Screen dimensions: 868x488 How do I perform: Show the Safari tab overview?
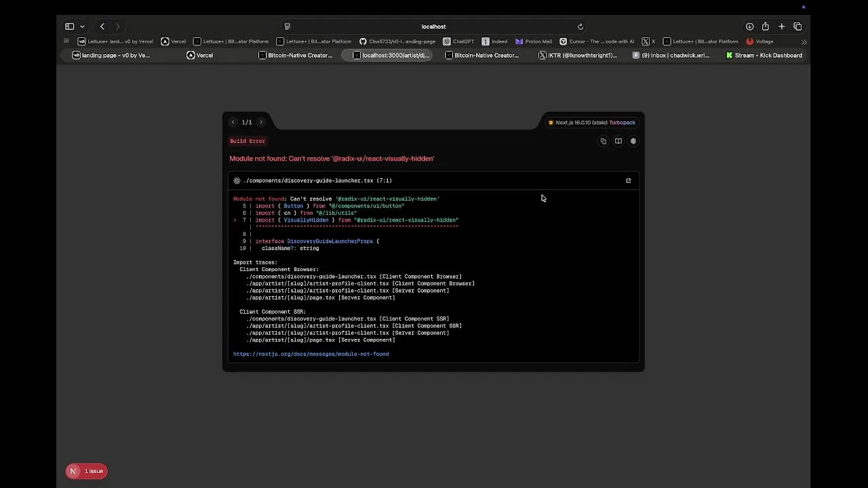(797, 26)
